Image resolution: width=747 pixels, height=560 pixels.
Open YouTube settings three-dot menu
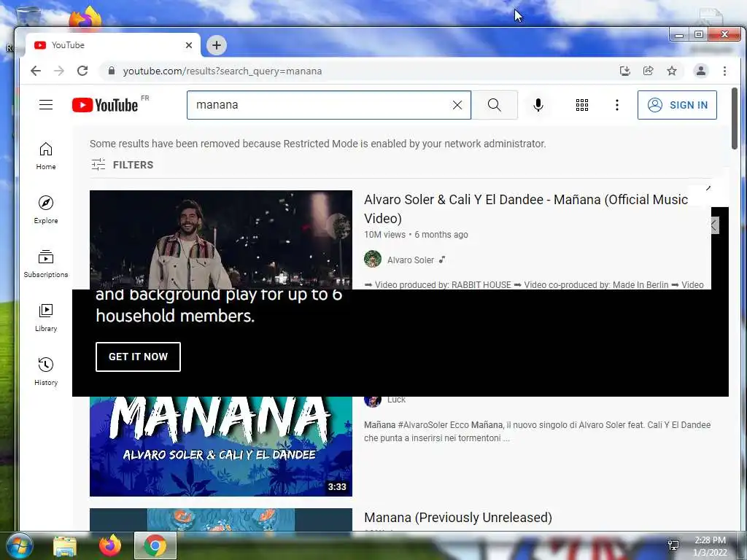(x=617, y=105)
